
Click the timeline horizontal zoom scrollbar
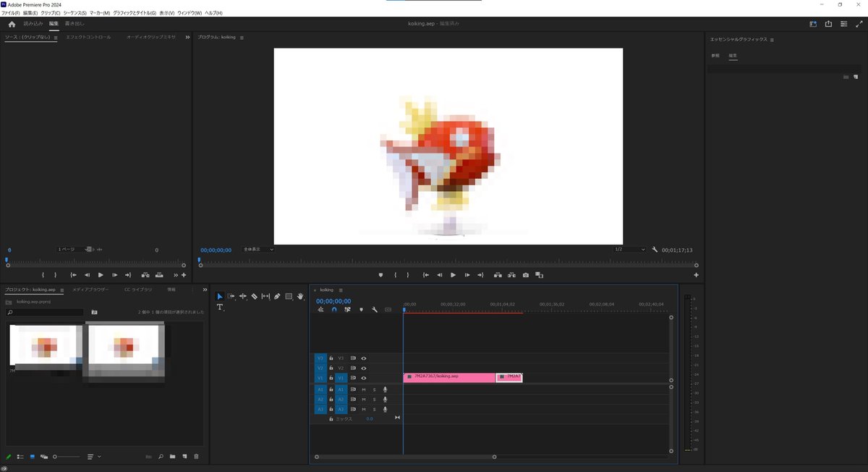click(x=405, y=457)
